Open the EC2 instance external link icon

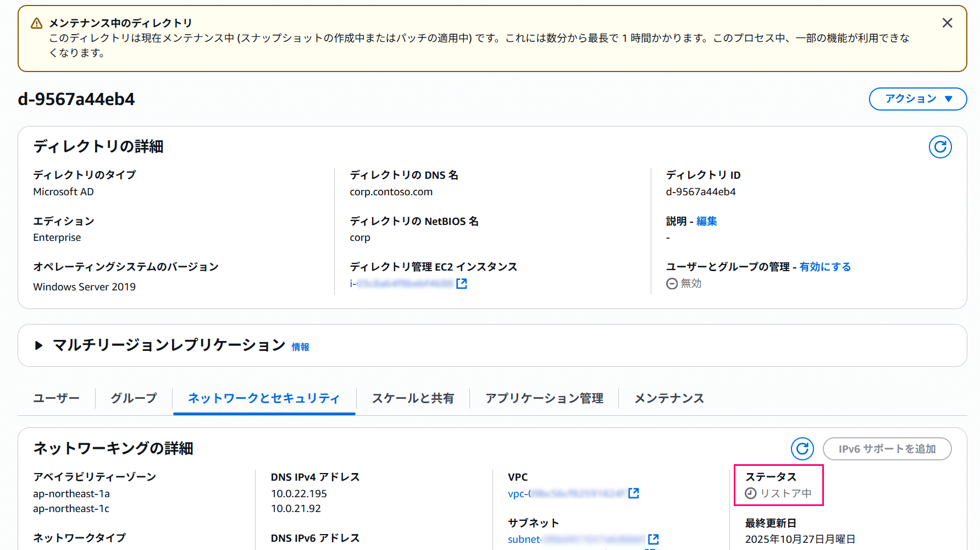pyautogui.click(x=462, y=283)
